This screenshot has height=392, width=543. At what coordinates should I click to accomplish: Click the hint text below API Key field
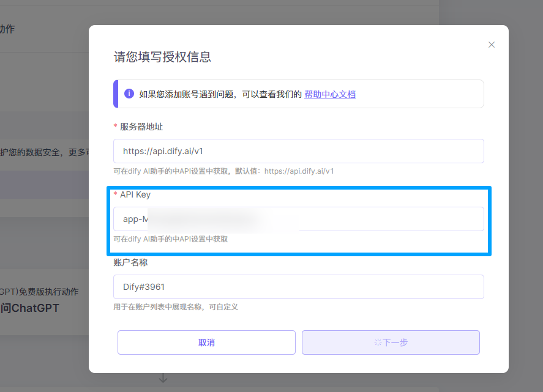tap(171, 239)
